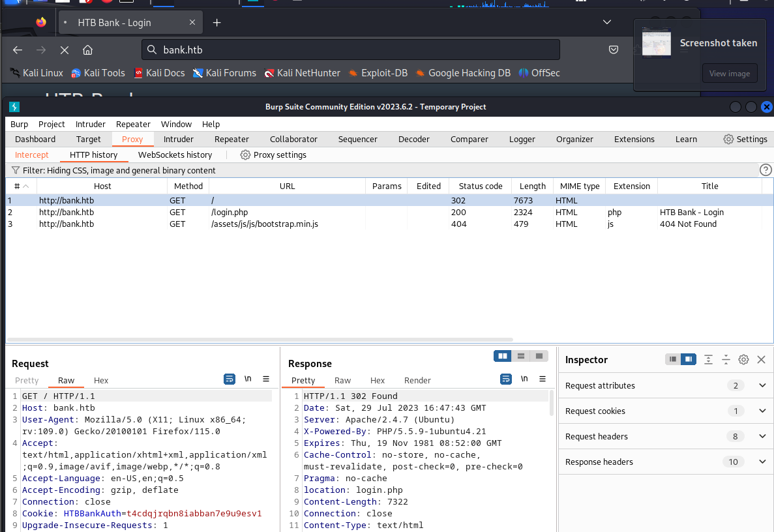Screen dimensions: 774x532
Task: Select the combined tabbed request/response layout
Action: (x=539, y=356)
